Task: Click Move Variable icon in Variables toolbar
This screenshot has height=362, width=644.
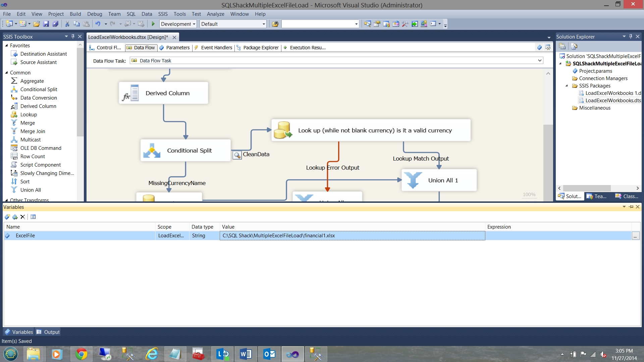Action: [x=15, y=217]
